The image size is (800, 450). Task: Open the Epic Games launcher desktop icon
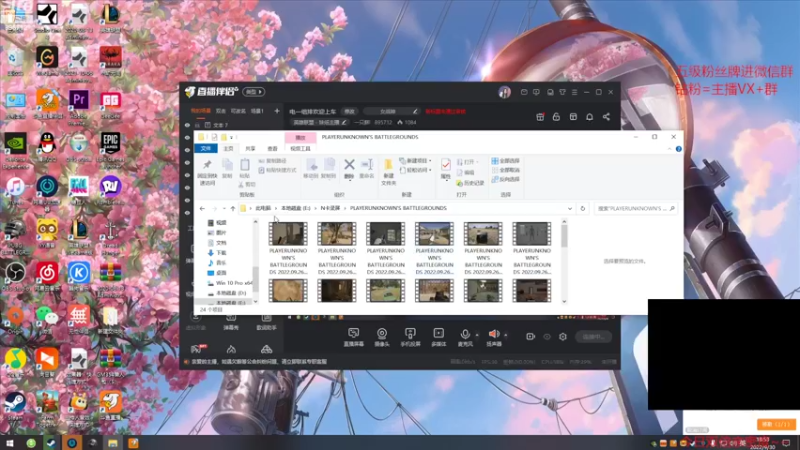[110, 143]
